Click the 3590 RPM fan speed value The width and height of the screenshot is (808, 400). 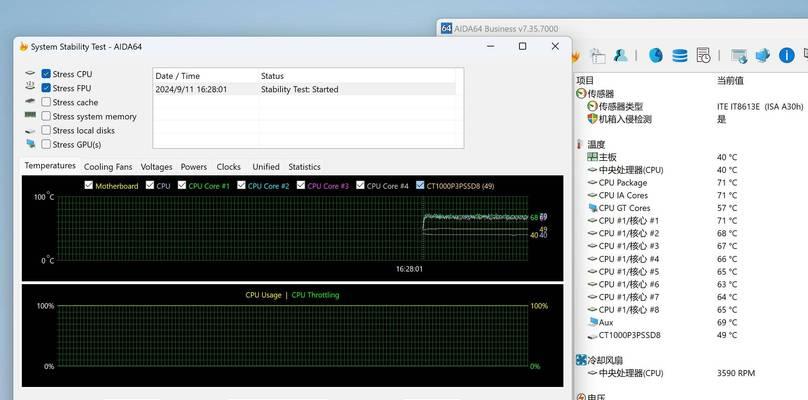coord(736,373)
